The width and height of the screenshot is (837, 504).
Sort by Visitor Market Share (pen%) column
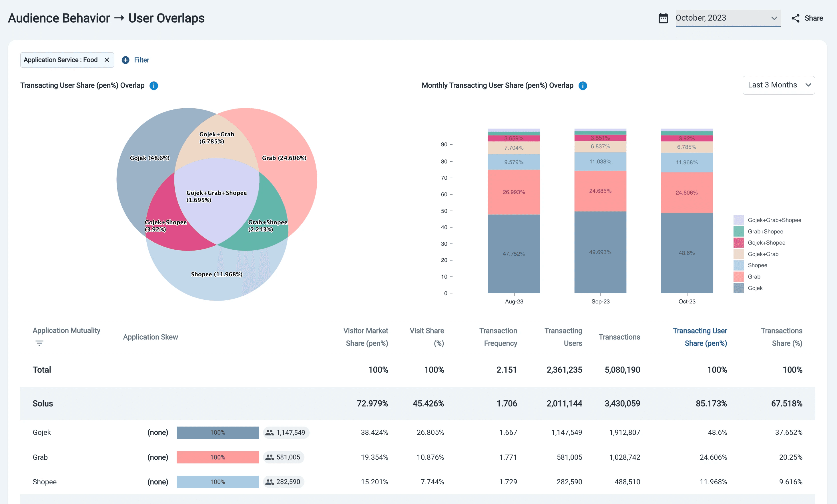tap(366, 337)
